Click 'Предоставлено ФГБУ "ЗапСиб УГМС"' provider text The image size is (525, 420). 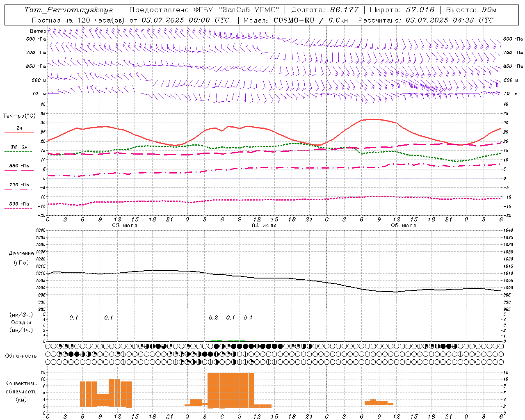pos(204,10)
